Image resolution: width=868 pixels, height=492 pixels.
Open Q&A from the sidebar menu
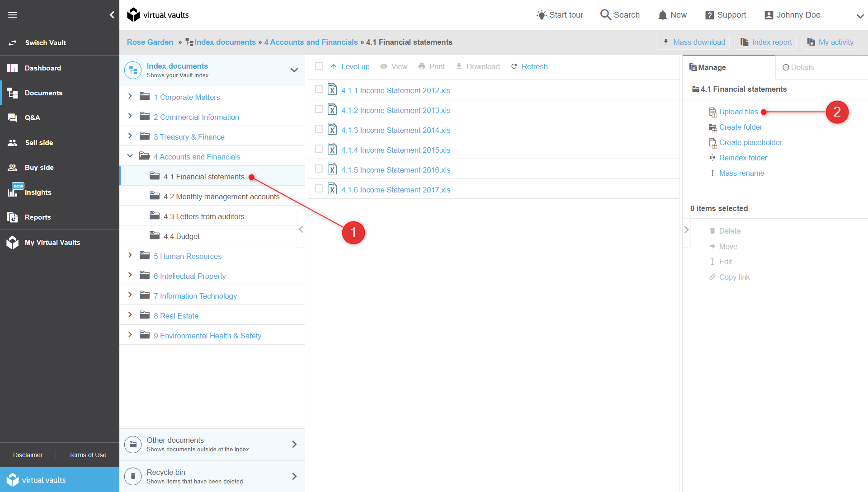point(32,117)
